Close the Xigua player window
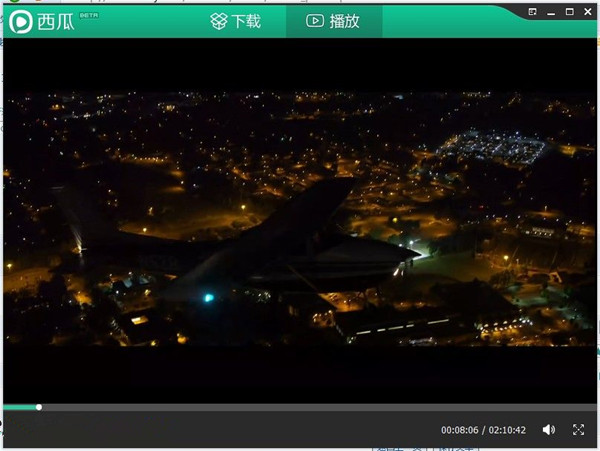 588,12
